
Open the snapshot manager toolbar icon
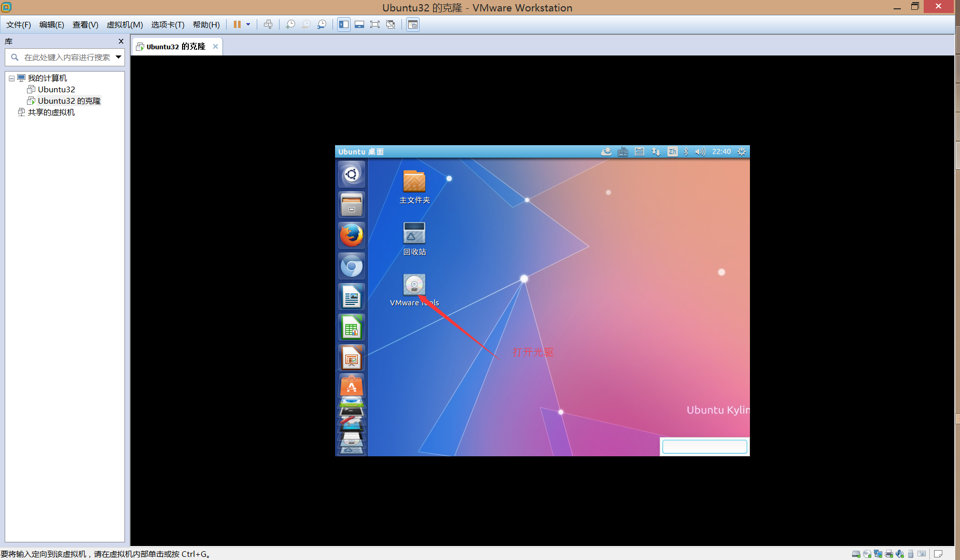coord(322,24)
